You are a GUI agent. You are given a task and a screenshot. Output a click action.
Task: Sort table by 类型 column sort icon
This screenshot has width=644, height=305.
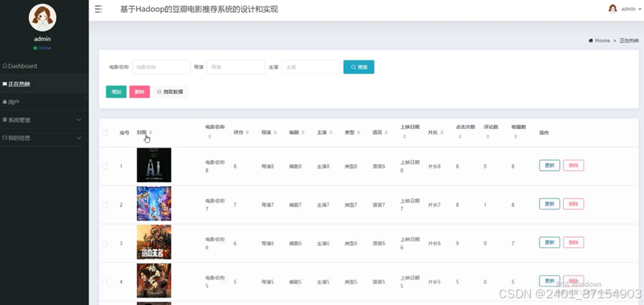tap(359, 133)
